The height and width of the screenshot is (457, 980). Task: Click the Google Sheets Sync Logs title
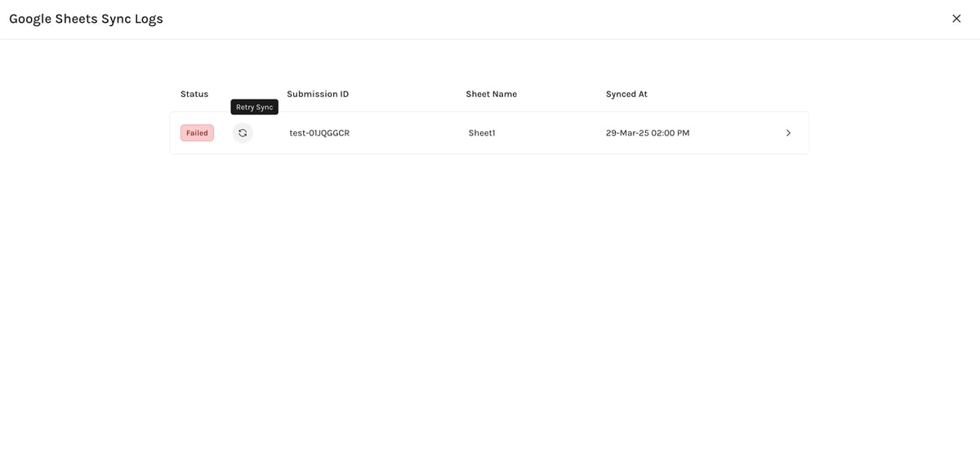(86, 19)
